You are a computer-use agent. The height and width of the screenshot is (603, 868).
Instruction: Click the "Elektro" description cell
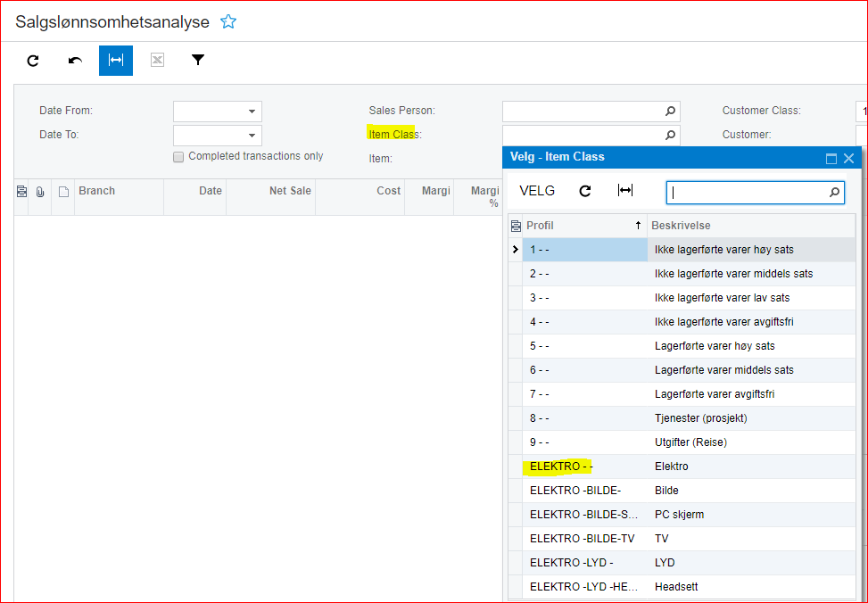pyautogui.click(x=752, y=467)
